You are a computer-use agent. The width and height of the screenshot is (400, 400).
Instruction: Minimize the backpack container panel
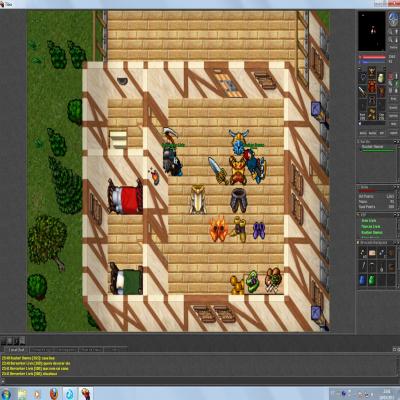pyautogui.click(x=395, y=242)
